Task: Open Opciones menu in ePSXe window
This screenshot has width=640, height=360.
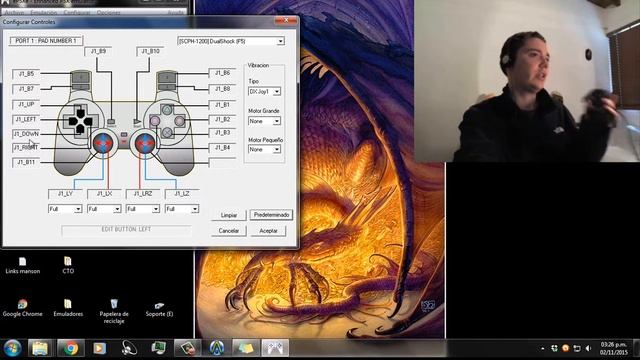Action: tap(108, 13)
